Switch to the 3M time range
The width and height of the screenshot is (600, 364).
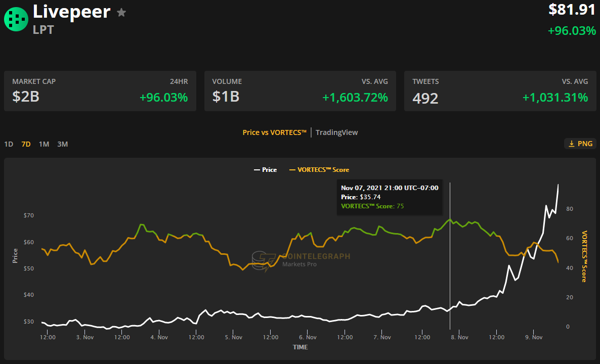62,144
